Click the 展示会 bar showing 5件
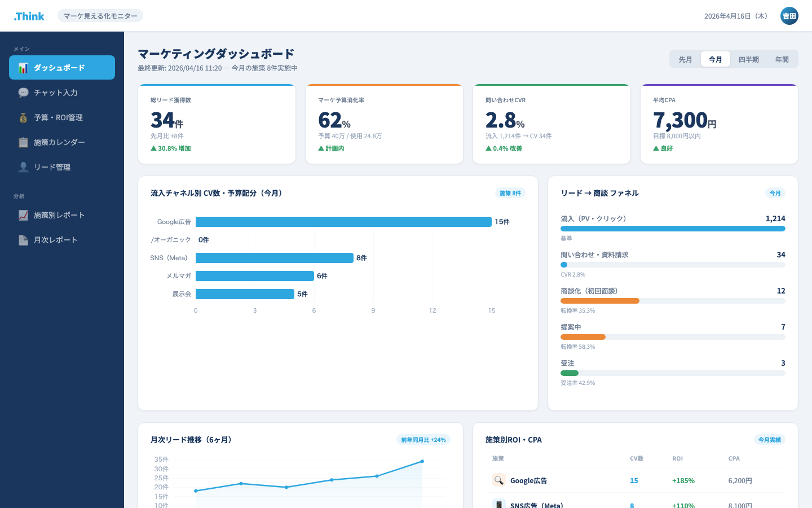812x508 pixels. [245, 294]
